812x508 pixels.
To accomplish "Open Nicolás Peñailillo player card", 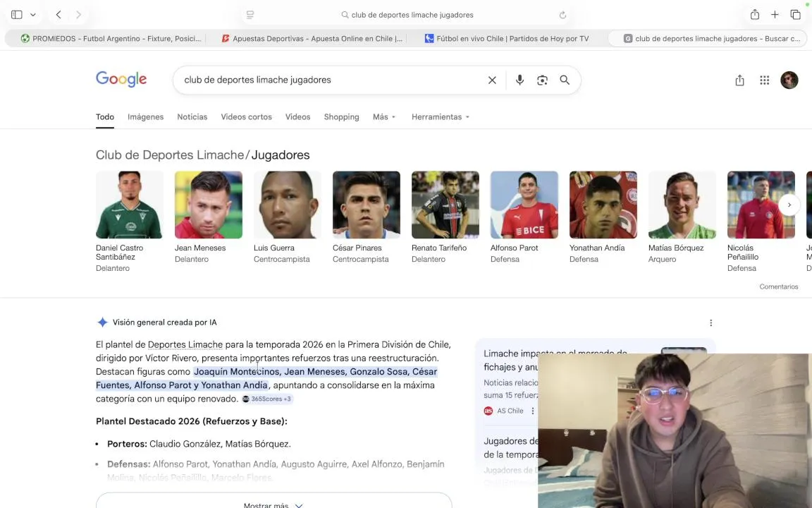I will [x=761, y=222].
